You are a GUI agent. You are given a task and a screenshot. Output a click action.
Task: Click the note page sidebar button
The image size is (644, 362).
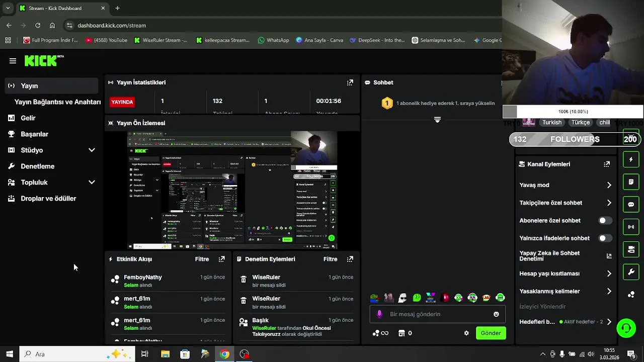631,182
